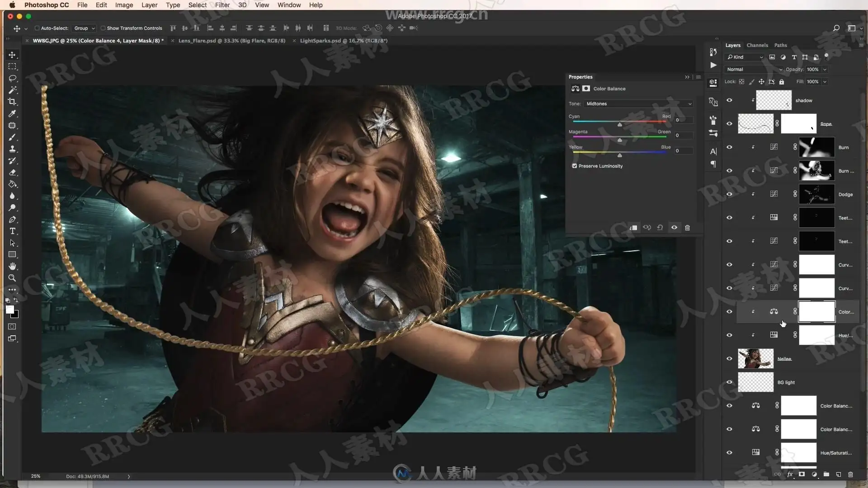Select the Hand tool
The width and height of the screenshot is (868, 488).
point(12,266)
